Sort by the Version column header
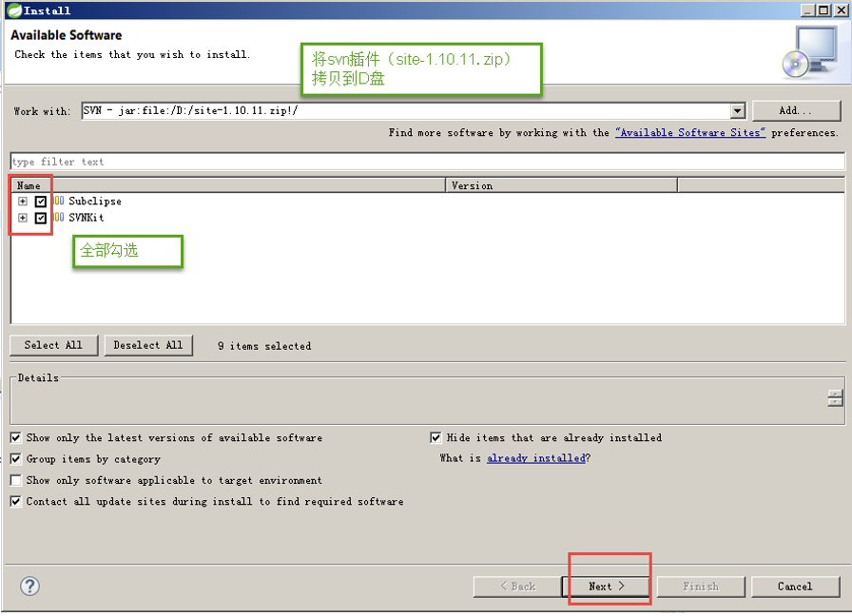This screenshot has height=616, width=852. 562,185
